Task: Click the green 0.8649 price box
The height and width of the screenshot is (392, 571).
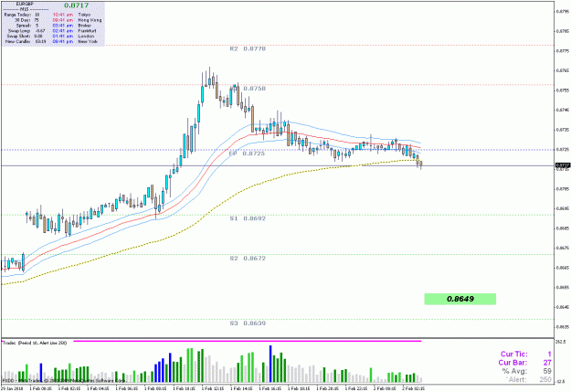Action: pos(460,299)
